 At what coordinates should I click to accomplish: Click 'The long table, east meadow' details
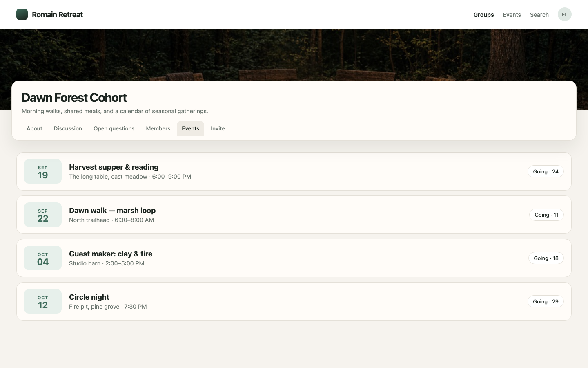(130, 177)
